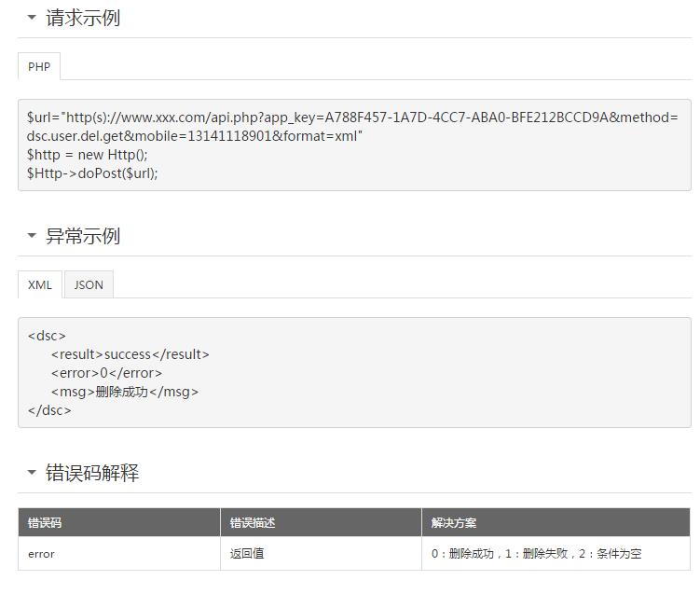Image resolution: width=700 pixels, height=608 pixels.
Task: Click the 错误码解释 heading text
Action: (92, 473)
